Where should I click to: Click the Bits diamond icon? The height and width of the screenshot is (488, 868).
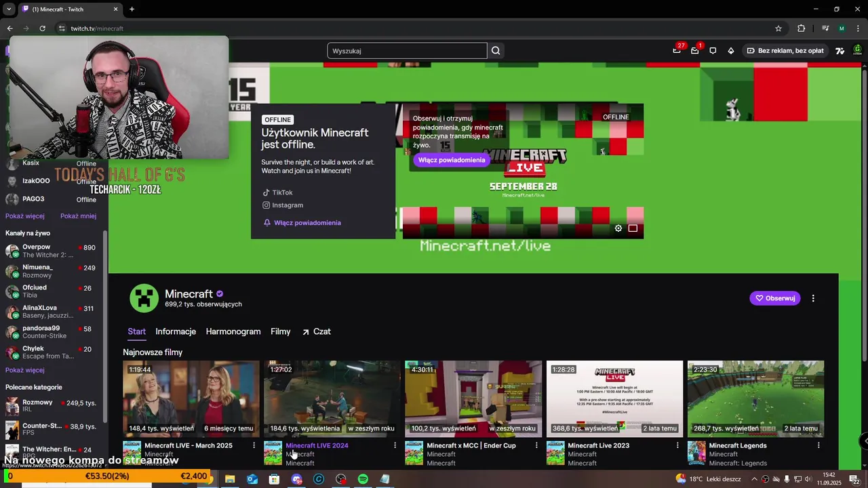[x=730, y=51]
